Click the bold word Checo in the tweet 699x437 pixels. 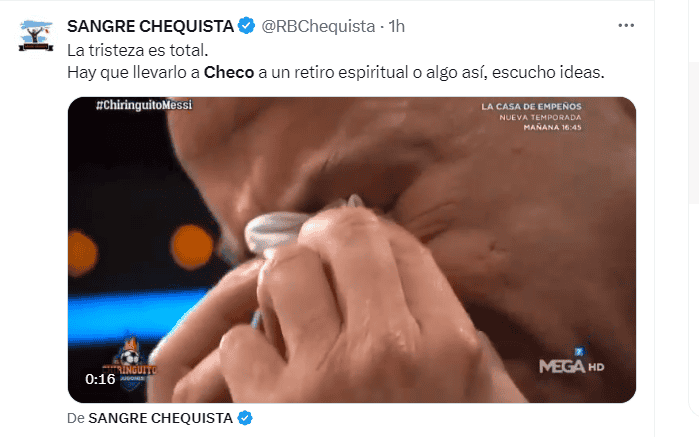tap(229, 72)
